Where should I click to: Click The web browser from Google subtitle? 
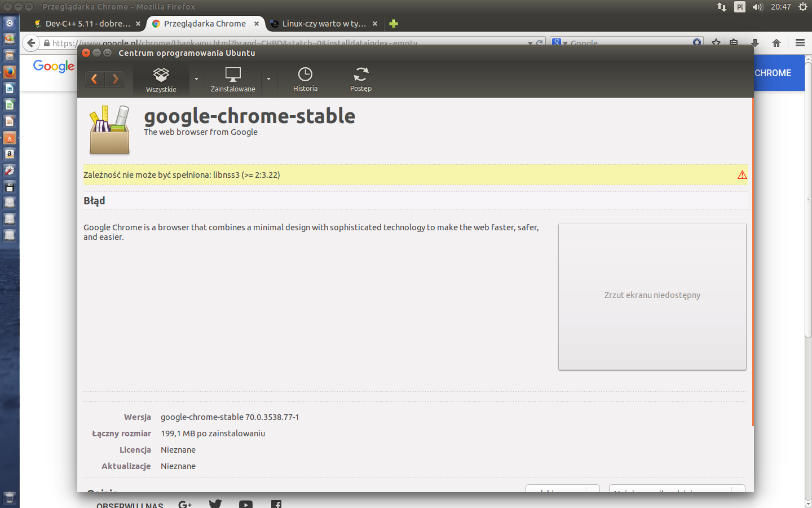coord(201,132)
